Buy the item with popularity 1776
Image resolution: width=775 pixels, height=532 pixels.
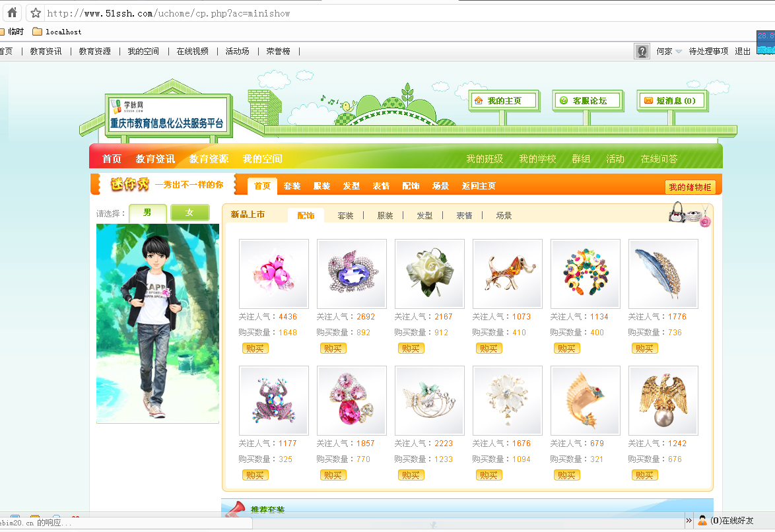click(644, 349)
